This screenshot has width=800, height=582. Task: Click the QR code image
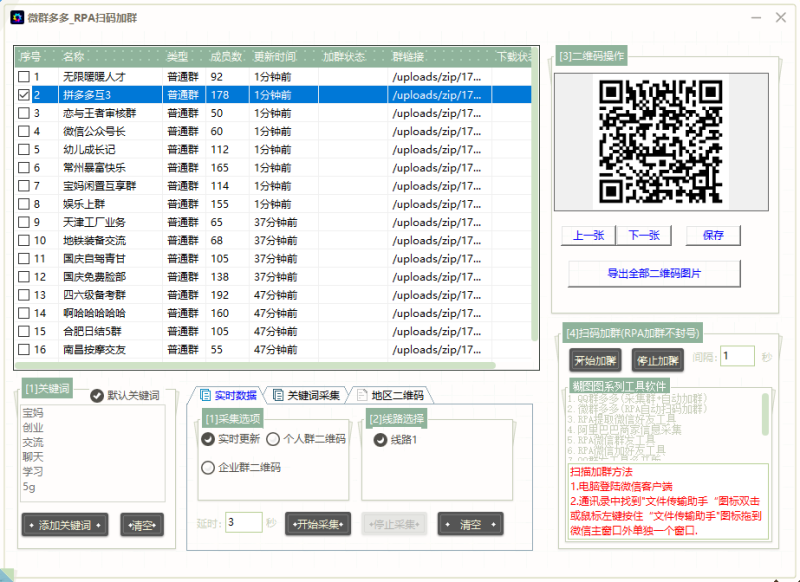[x=661, y=141]
